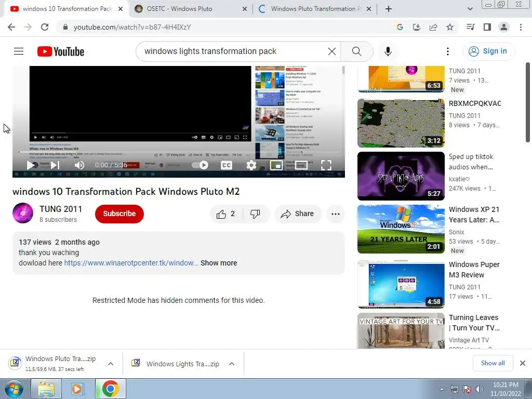Mute the video volume
The image size is (532, 399).
pos(79,165)
